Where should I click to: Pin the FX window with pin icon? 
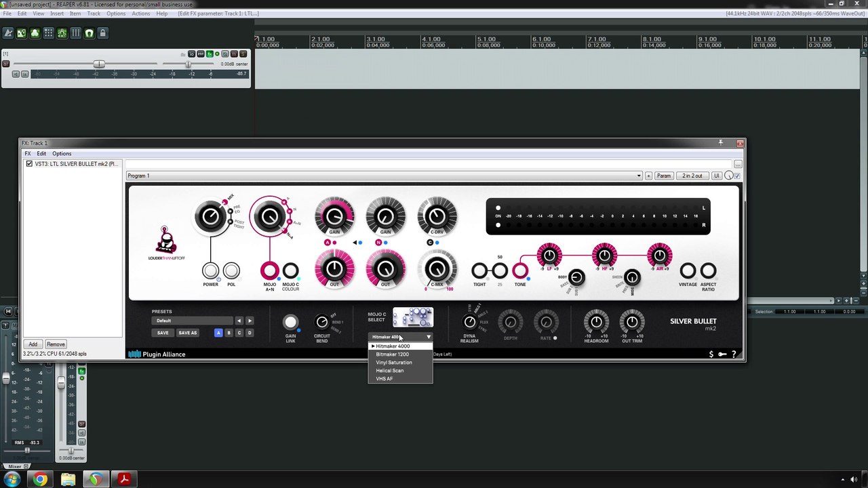[720, 142]
